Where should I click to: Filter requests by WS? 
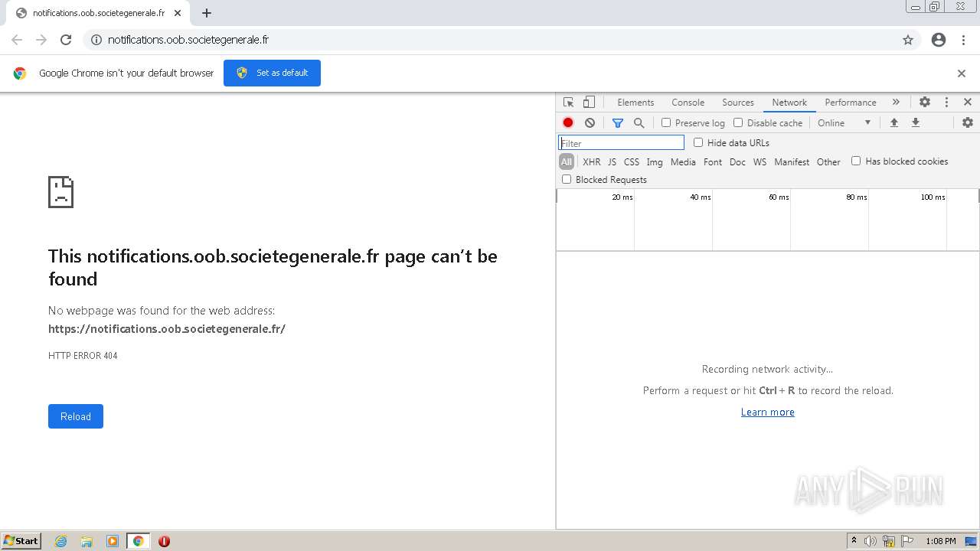click(759, 161)
